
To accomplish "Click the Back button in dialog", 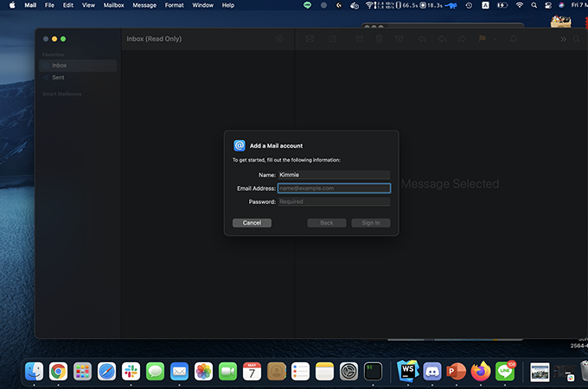I will pos(327,223).
